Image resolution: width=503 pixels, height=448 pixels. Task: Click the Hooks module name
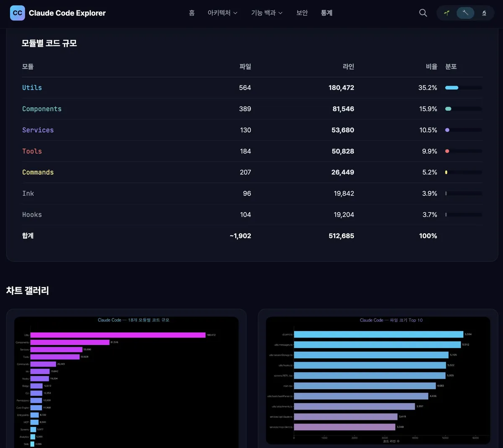(32, 215)
